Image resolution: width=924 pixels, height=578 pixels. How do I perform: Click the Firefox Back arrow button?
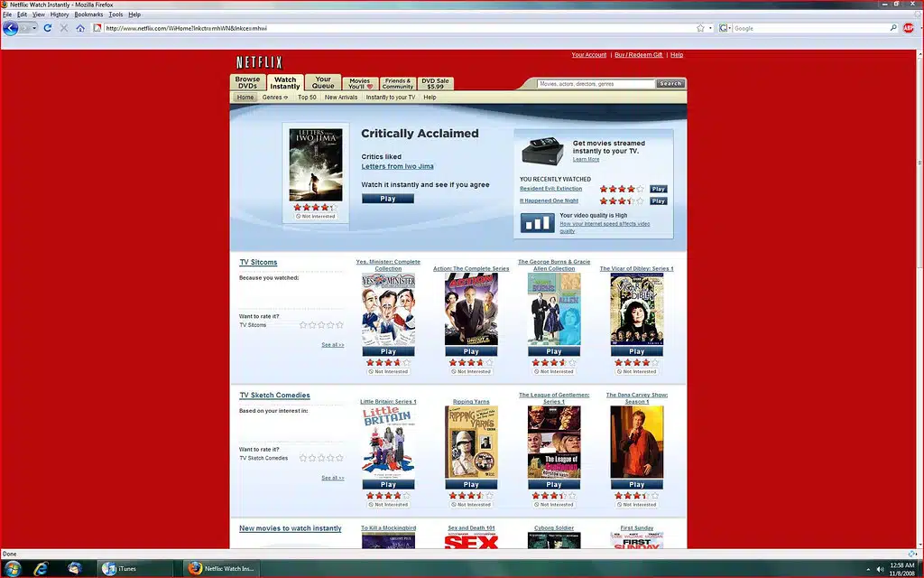[10, 28]
